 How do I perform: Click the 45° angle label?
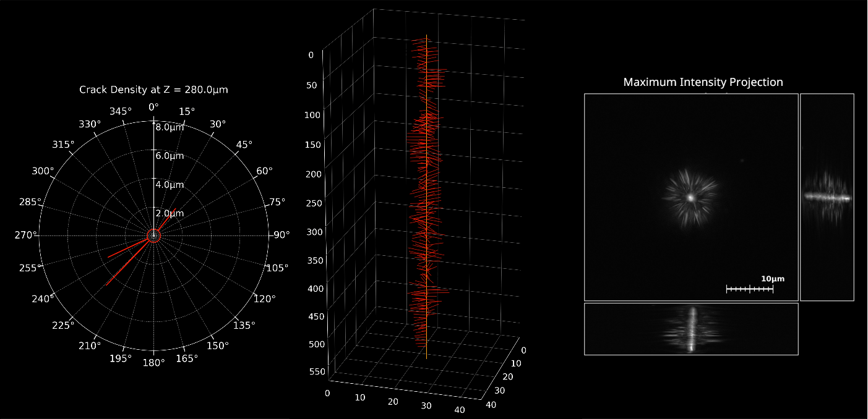(x=244, y=145)
